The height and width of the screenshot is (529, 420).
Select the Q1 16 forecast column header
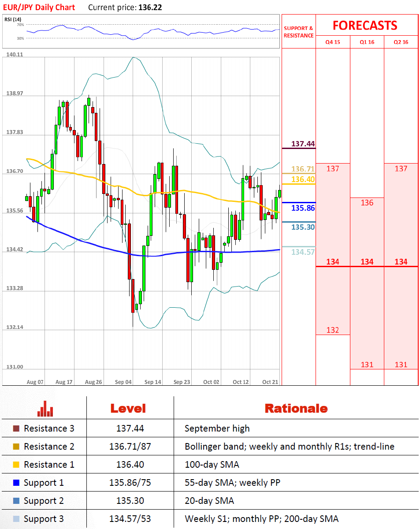point(367,42)
